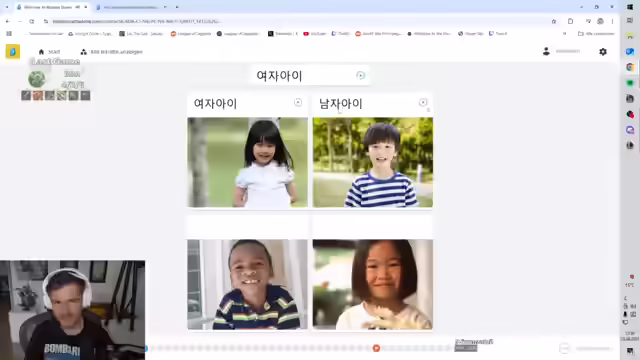Image resolution: width=640 pixels, height=360 pixels.
Task: Open the all bookmarks folder
Action: 596,33
